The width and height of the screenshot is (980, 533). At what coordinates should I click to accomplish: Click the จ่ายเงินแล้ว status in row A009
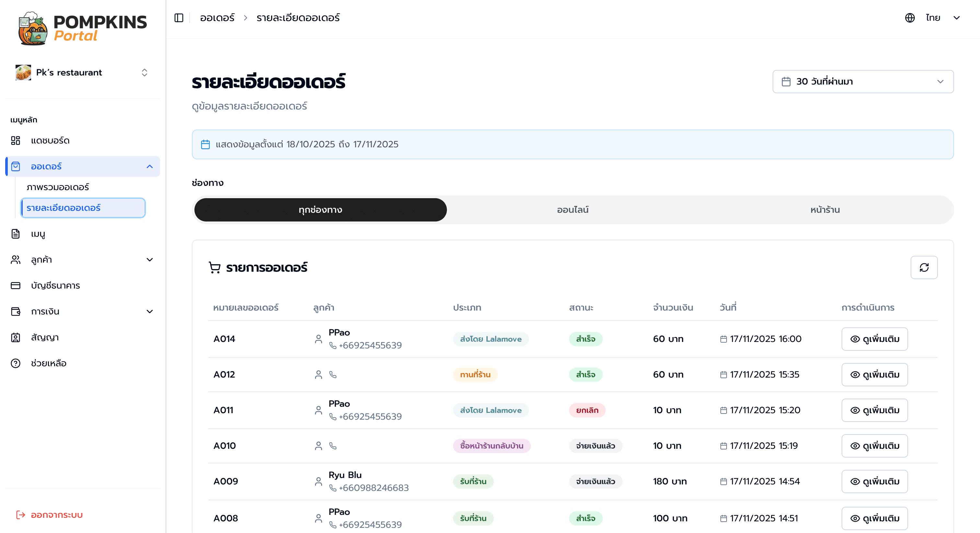595,481
